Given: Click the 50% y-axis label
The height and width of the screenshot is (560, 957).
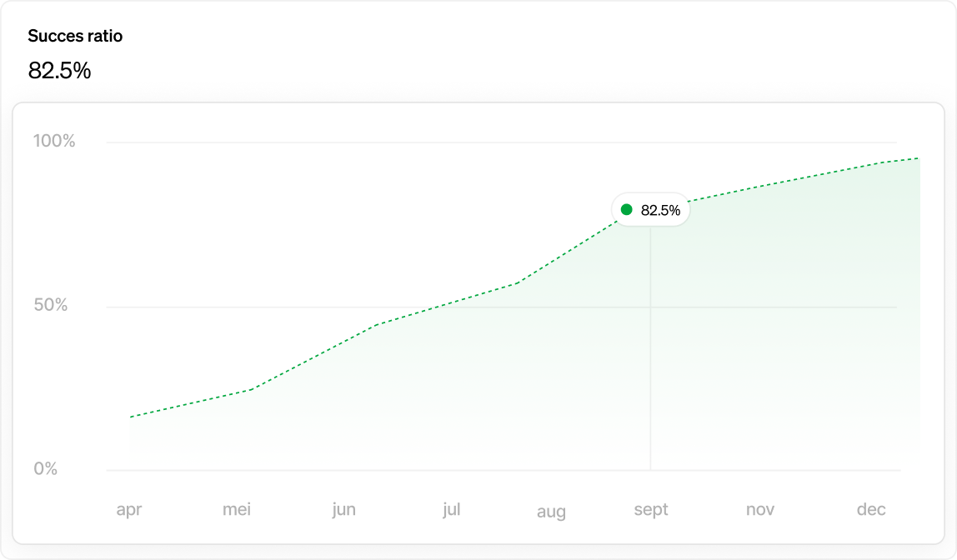Looking at the screenshot, I should tap(51, 305).
